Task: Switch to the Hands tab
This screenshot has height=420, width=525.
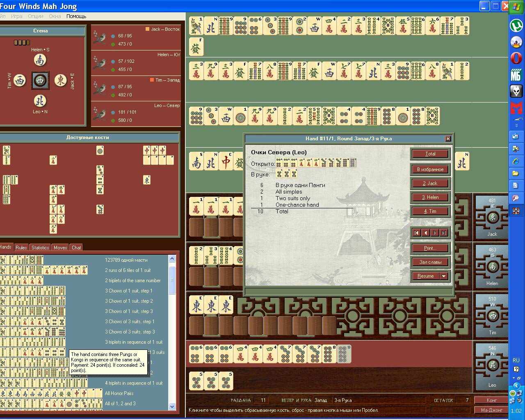Action: [6, 247]
